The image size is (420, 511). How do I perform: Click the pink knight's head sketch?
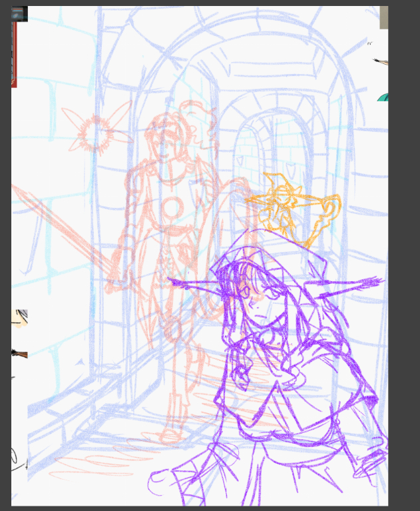pos(167,137)
